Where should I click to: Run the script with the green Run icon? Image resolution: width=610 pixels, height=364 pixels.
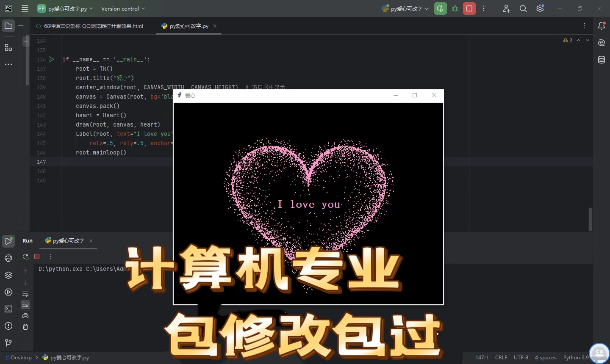[x=441, y=8]
